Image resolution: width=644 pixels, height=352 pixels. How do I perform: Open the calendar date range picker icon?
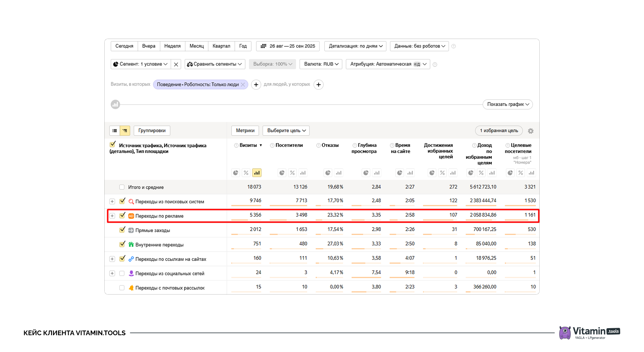pos(264,46)
